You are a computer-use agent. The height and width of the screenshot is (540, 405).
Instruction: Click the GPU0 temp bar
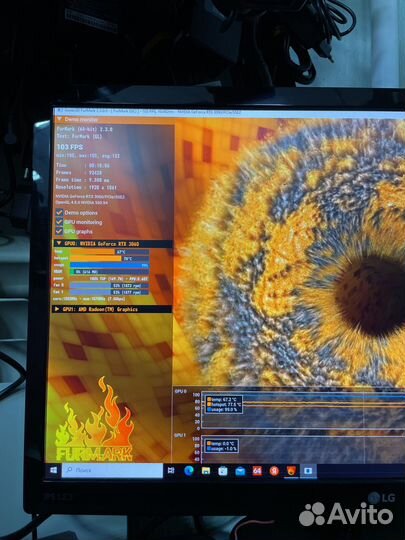pos(110,252)
